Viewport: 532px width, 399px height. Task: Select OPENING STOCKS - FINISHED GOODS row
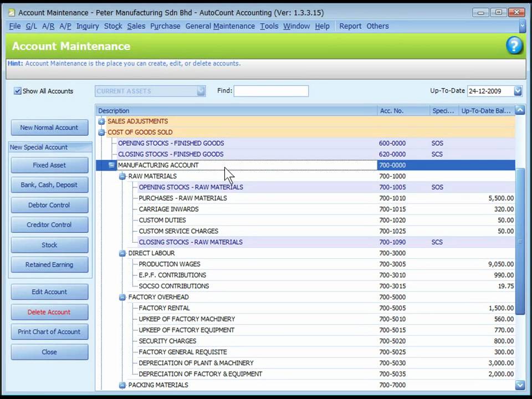point(315,143)
